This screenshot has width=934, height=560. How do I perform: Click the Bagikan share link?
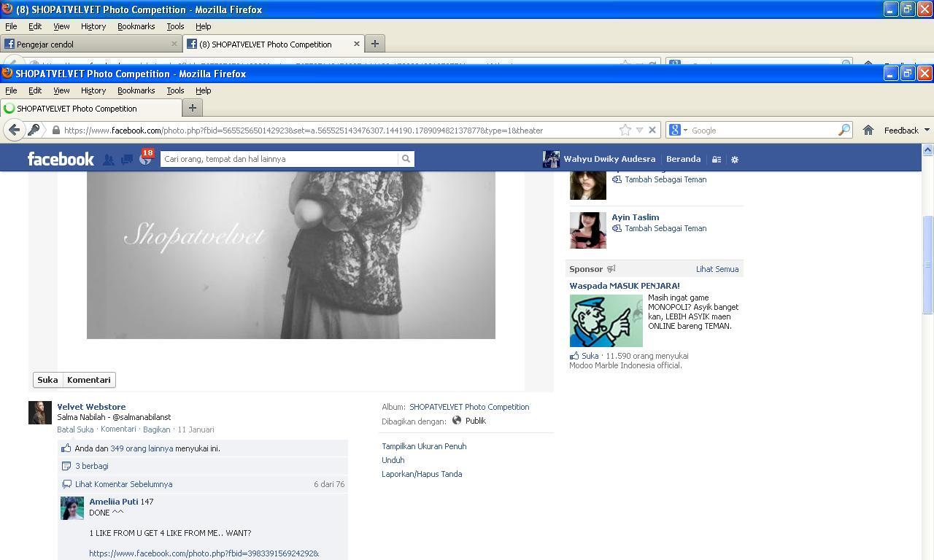tap(156, 429)
